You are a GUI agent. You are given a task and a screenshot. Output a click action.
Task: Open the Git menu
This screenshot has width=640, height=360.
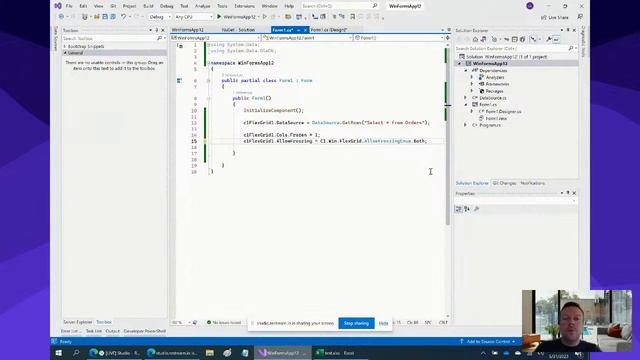pos(113,6)
